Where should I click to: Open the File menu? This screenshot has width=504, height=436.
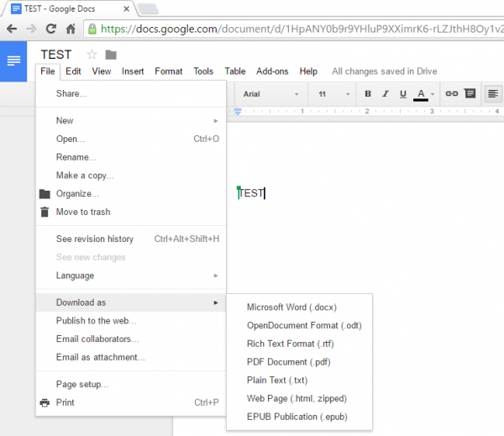click(48, 71)
